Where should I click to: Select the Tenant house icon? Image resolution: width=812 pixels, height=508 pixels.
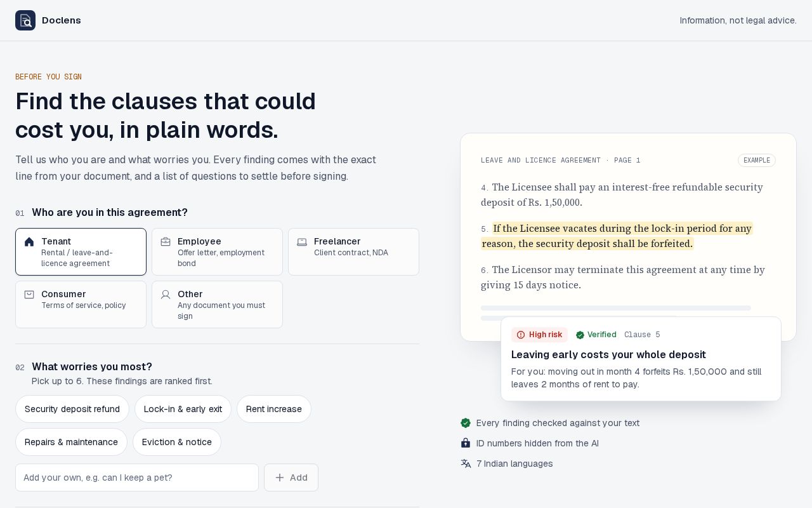[x=29, y=242]
